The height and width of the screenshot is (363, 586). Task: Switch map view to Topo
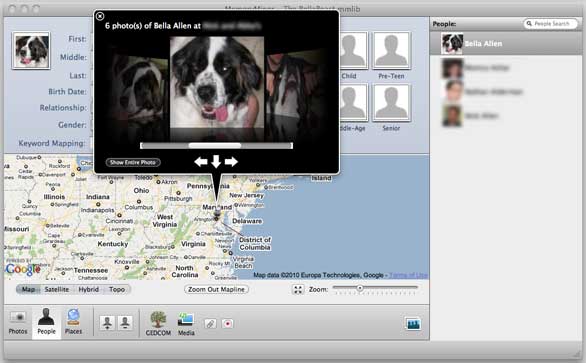point(117,289)
